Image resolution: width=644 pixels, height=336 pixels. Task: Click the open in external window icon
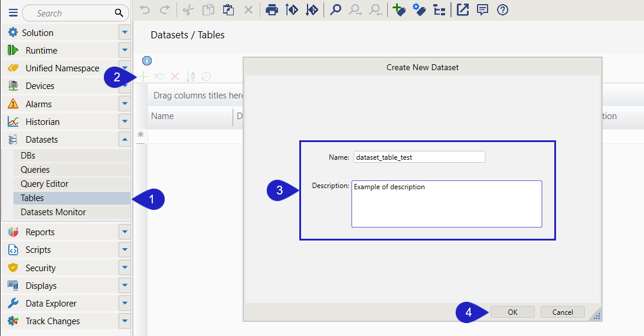click(x=463, y=9)
